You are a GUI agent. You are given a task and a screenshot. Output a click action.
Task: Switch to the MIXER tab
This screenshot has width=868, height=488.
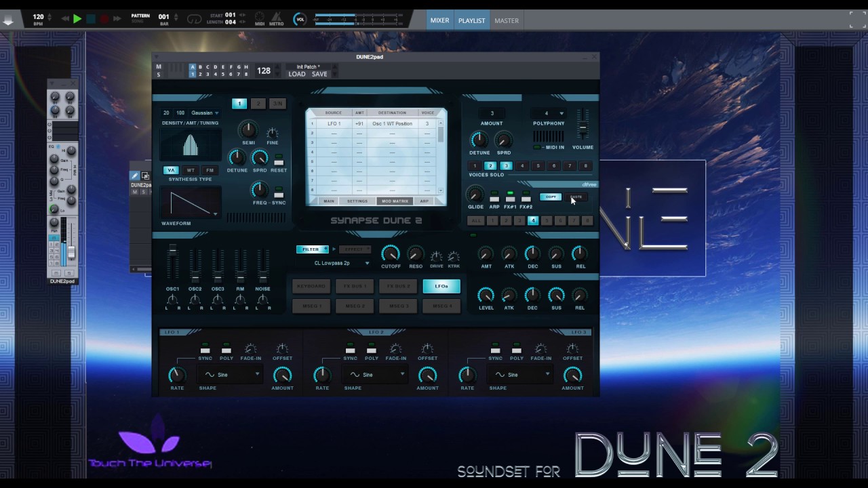(439, 20)
